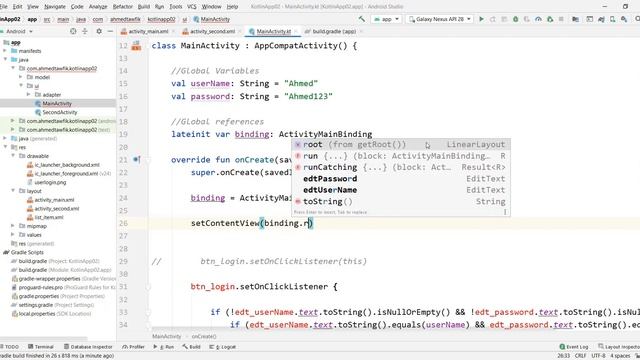Open the Terminal tool window
The width and height of the screenshot is (640, 360).
click(41, 347)
